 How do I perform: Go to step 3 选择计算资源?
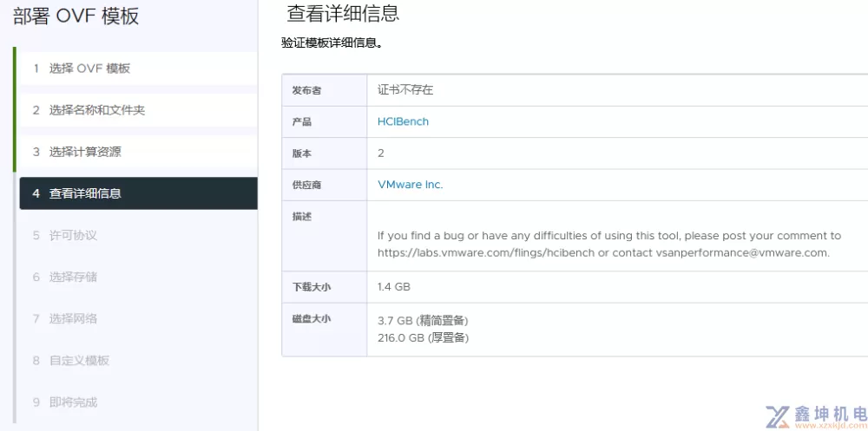[x=138, y=152]
